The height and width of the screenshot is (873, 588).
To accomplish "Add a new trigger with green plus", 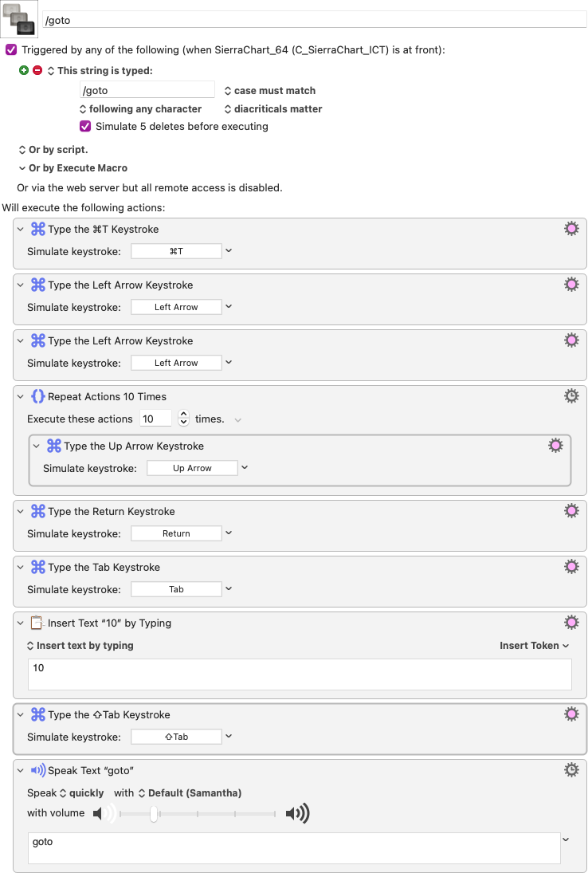I will tap(23, 71).
